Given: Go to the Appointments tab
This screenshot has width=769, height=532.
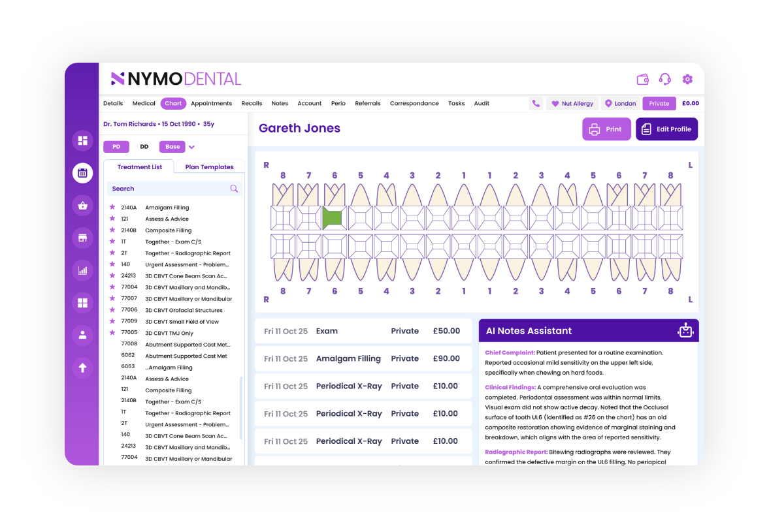Looking at the screenshot, I should pos(212,103).
